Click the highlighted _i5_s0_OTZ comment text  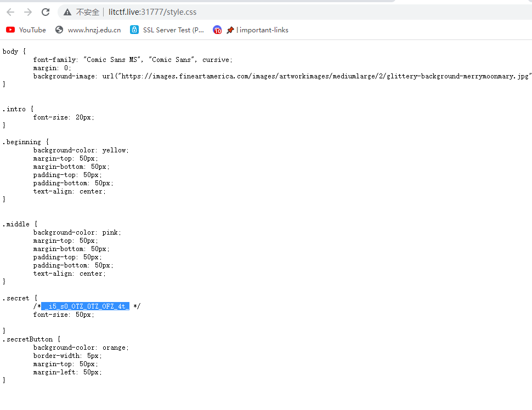click(85, 306)
